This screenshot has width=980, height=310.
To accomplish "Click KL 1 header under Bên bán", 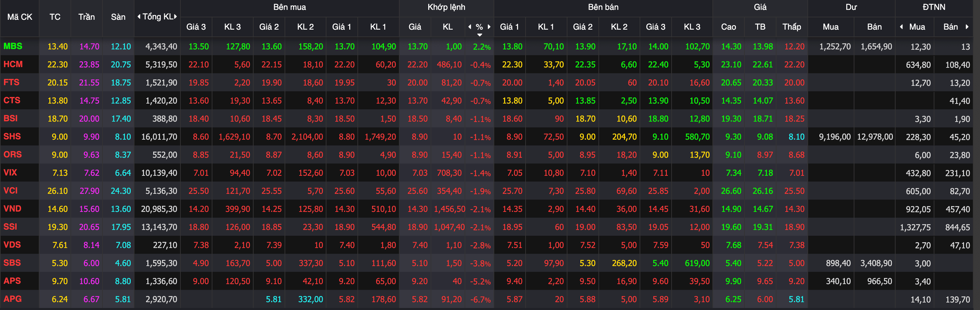I will [x=546, y=27].
